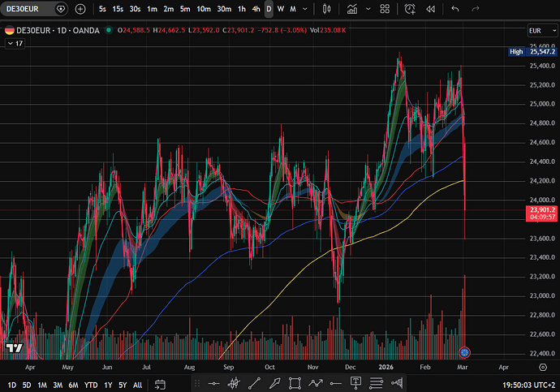Screen dimensions: 560x392
Task: Select the 1m interval
Action: click(x=152, y=9)
